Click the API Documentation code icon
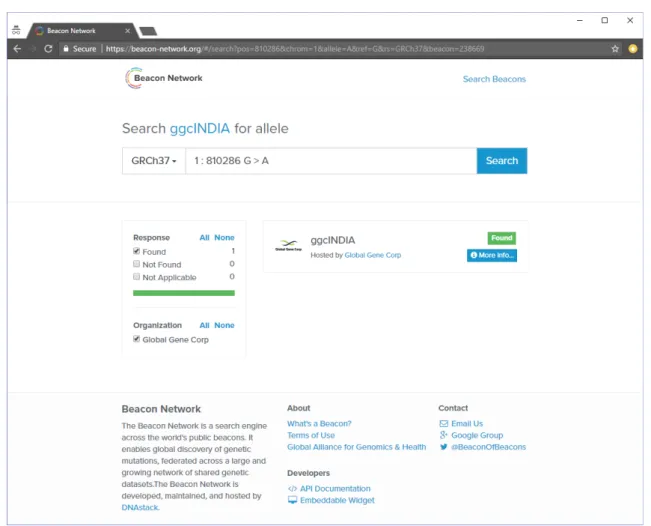The height and width of the screenshot is (526, 651). pyautogui.click(x=292, y=489)
